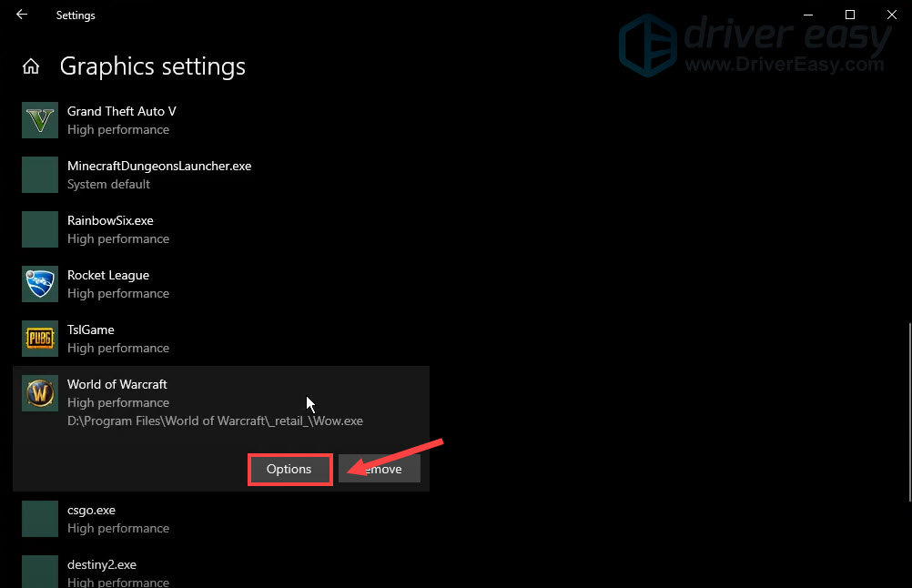Click the Grand Theft Auto V game icon
This screenshot has width=912, height=588.
click(39, 120)
